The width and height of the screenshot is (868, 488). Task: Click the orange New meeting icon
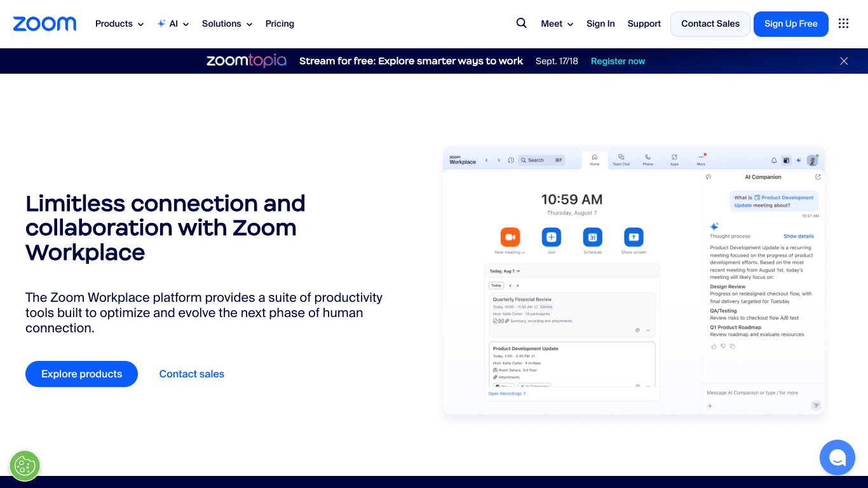click(510, 237)
